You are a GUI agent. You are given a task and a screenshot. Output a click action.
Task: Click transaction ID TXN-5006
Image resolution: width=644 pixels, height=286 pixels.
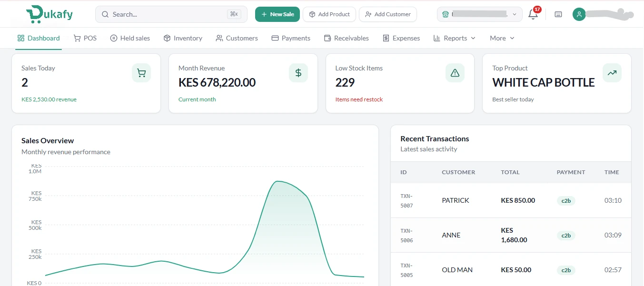coord(406,235)
